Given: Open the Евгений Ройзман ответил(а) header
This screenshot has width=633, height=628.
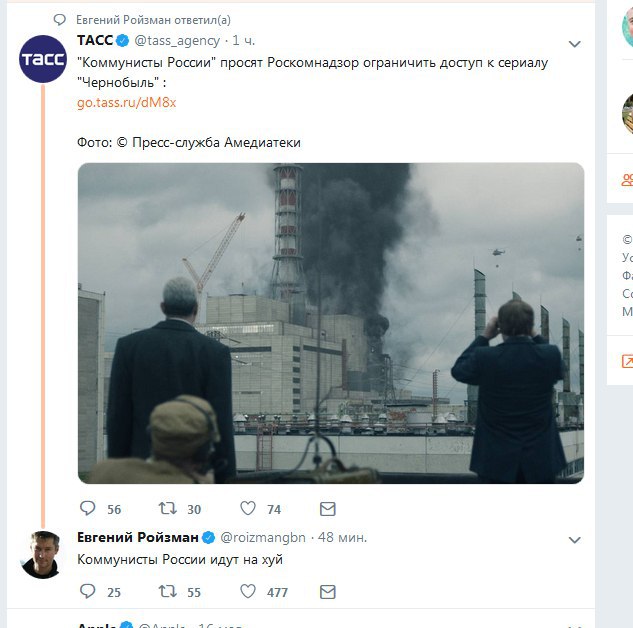Looking at the screenshot, I should [153, 20].
